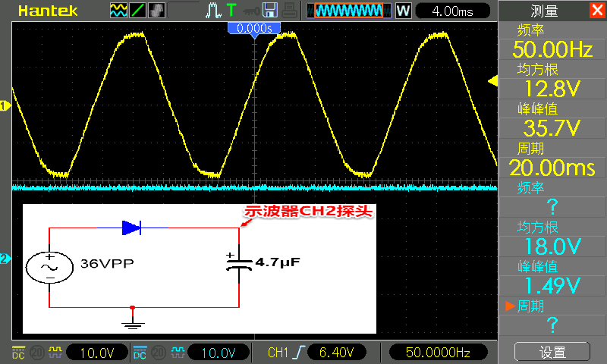The height and width of the screenshot is (364, 607).
Task: Click the green T trigger status icon
Action: coord(231,10)
